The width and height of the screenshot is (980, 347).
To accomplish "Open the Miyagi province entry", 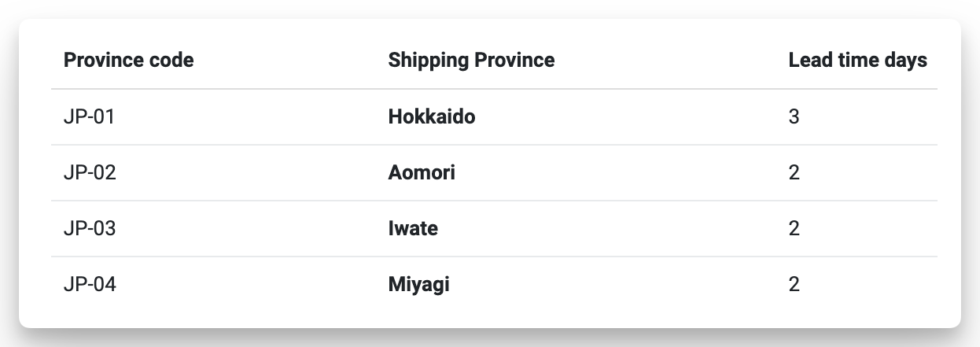I will 418,285.
